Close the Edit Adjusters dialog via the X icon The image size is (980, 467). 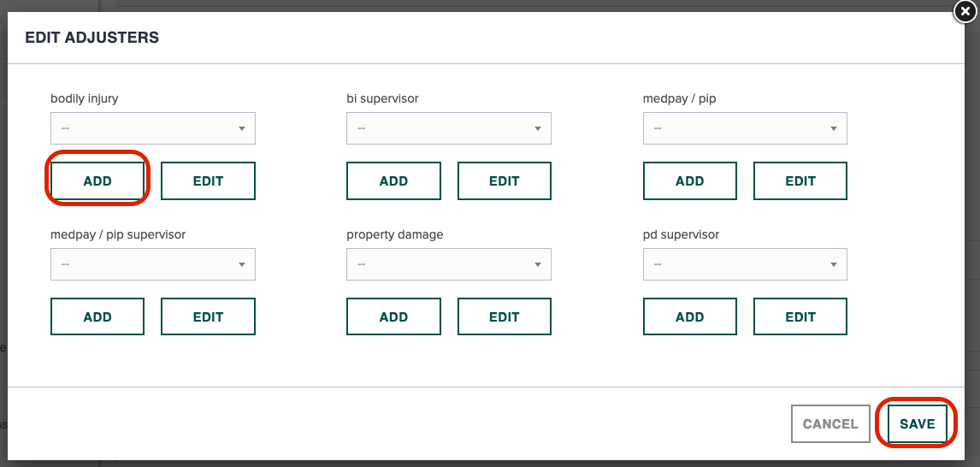pyautogui.click(x=965, y=12)
